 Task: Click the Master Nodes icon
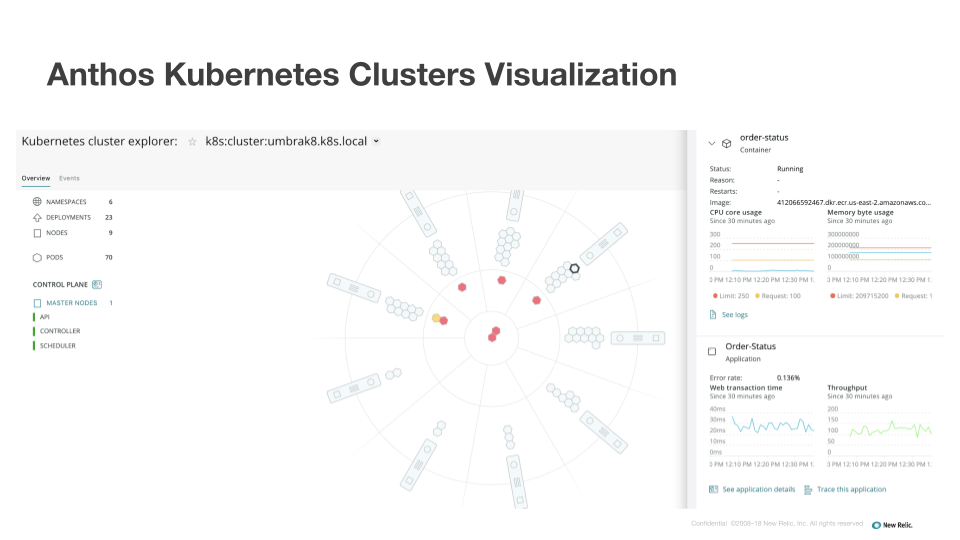[x=37, y=303]
